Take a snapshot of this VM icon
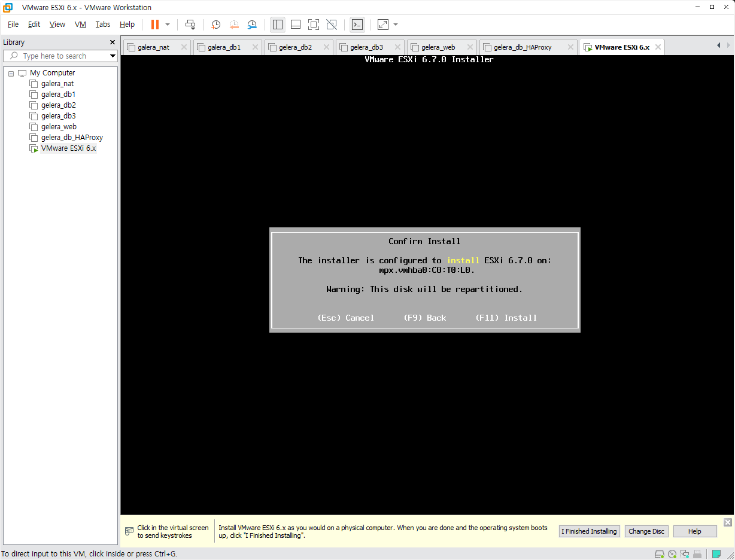This screenshot has width=735, height=560. click(216, 25)
